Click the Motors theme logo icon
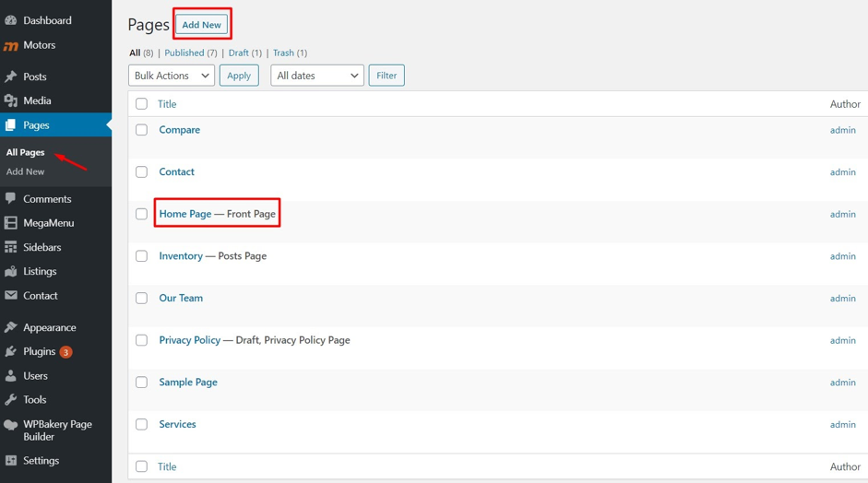Screen dimensions: 868x483 11,45
